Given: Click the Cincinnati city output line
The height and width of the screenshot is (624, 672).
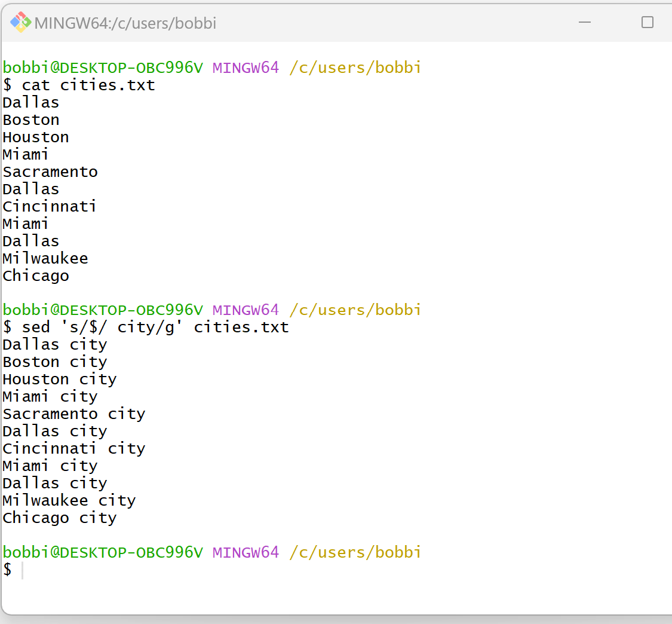Looking at the screenshot, I should click(x=74, y=448).
